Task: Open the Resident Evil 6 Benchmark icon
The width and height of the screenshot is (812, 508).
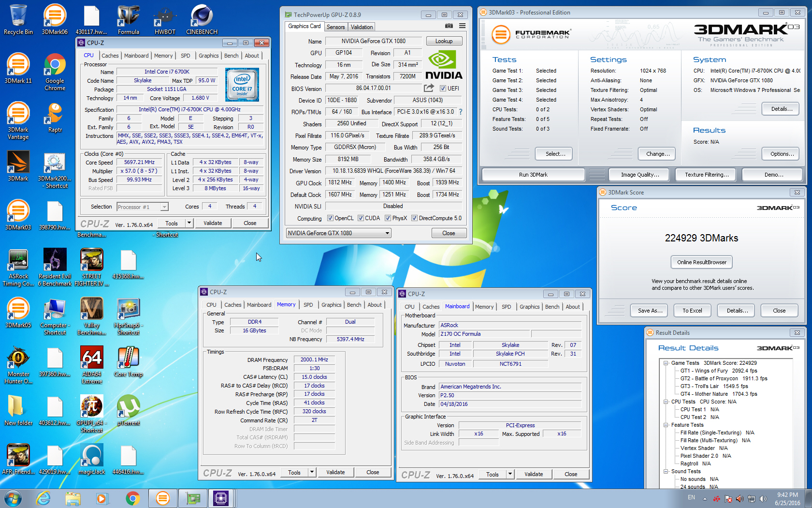Action: (x=55, y=268)
